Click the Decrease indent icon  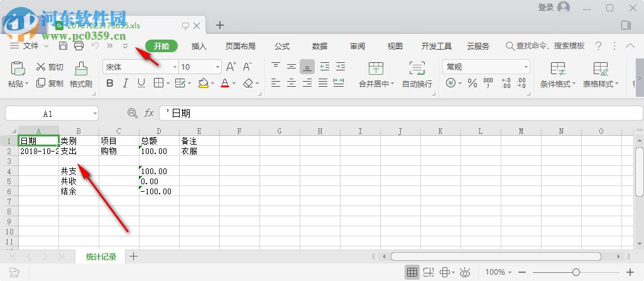[324, 67]
